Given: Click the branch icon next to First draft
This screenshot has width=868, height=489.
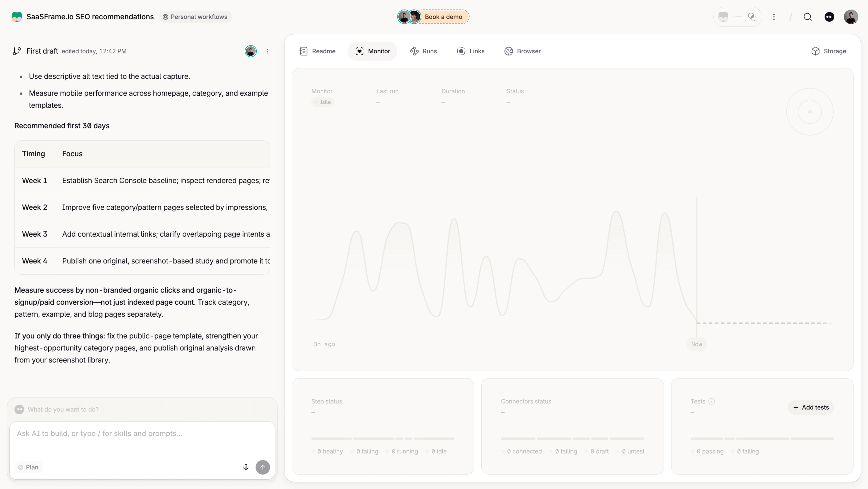Looking at the screenshot, I should point(17,51).
